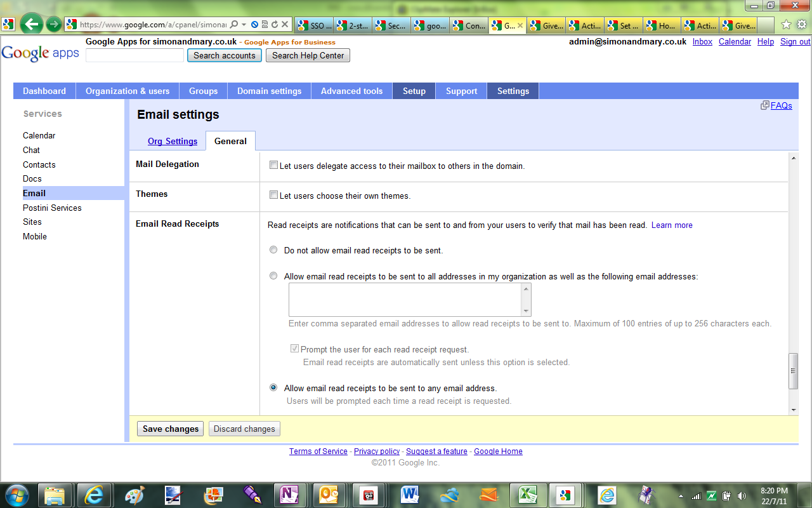The image size is (812, 508).
Task: Open the Support tab
Action: tap(461, 91)
